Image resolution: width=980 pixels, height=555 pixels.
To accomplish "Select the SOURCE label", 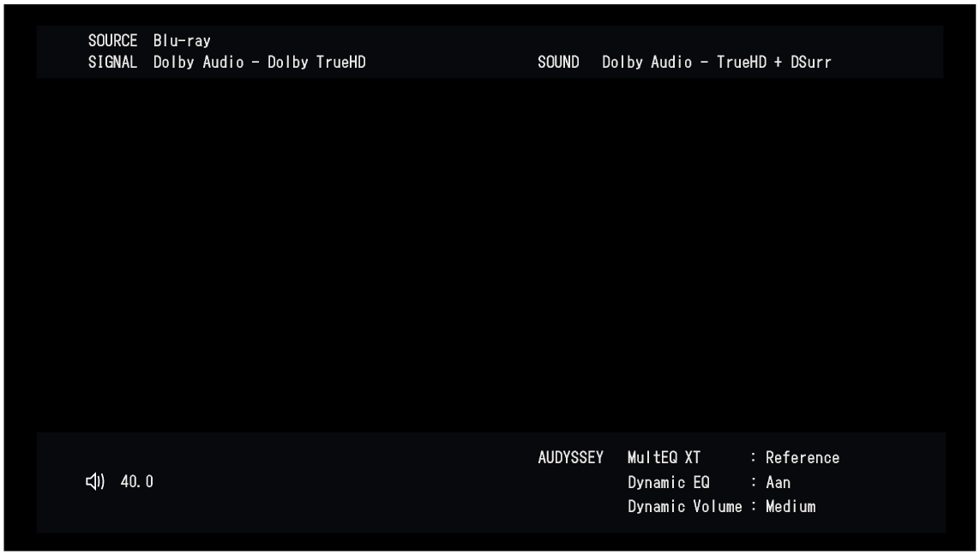I will tap(111, 39).
